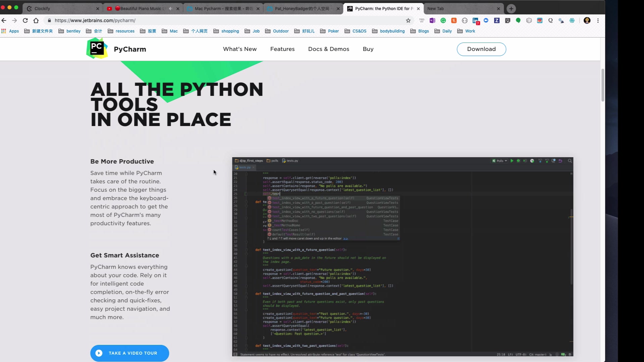Expand the 新建文件夹 bookmarks folder
Image resolution: width=644 pixels, height=362 pixels.
(x=39, y=31)
